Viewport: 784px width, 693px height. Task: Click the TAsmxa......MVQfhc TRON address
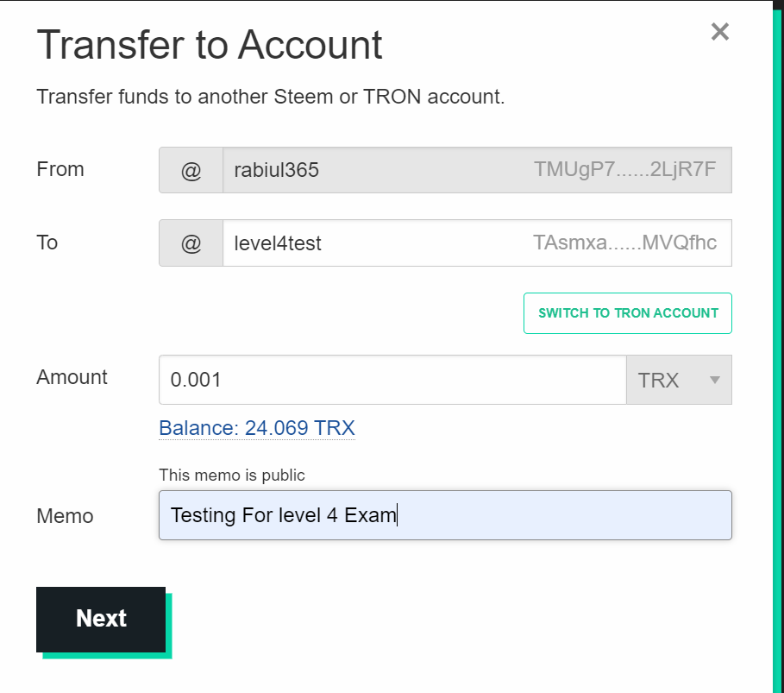coord(624,243)
